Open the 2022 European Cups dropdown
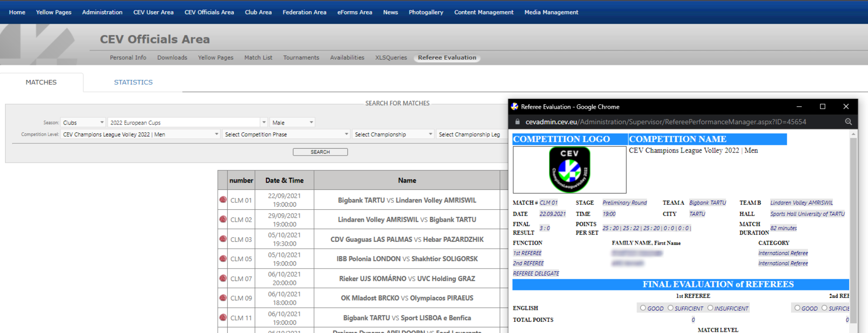 tap(188, 122)
